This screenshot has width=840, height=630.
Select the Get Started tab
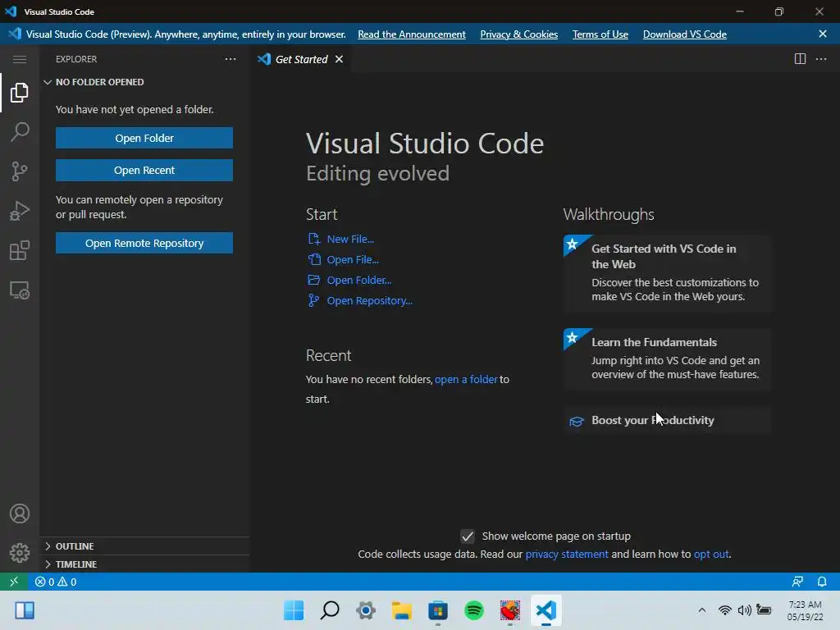(300, 59)
